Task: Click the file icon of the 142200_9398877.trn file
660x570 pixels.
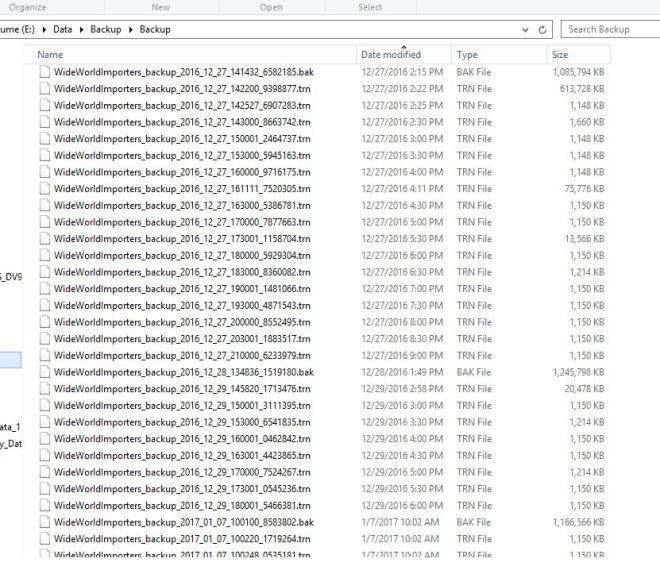Action: pyautogui.click(x=43, y=89)
